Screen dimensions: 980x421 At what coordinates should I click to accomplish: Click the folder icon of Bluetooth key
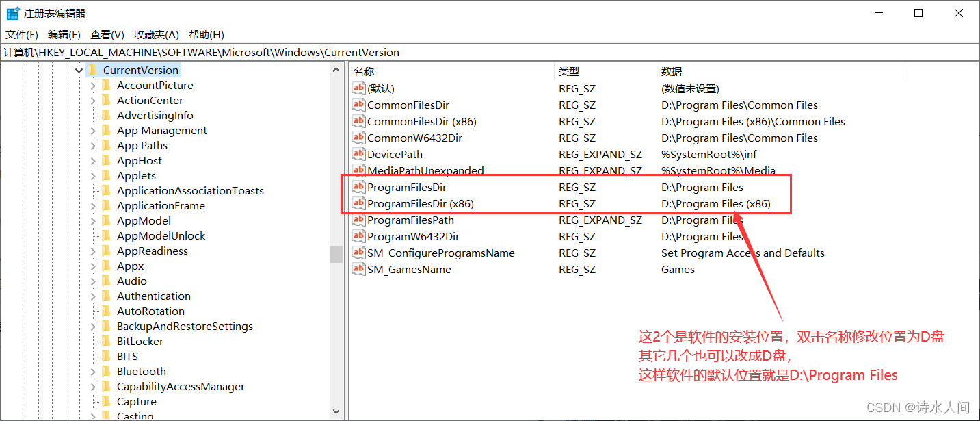(x=106, y=371)
